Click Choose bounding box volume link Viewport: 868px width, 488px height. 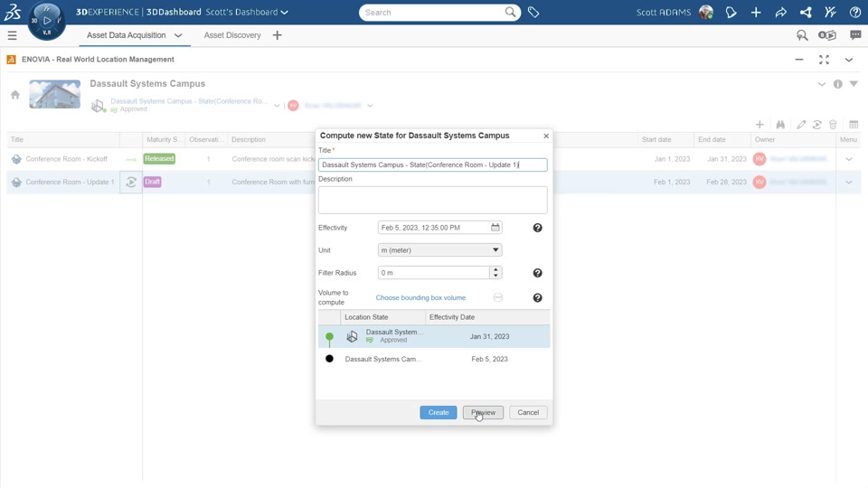tap(420, 297)
